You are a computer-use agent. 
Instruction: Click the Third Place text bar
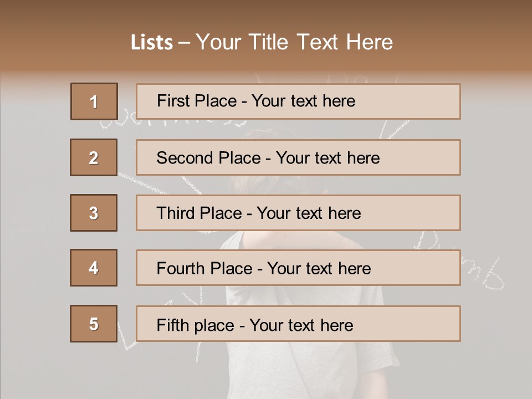[x=298, y=213]
